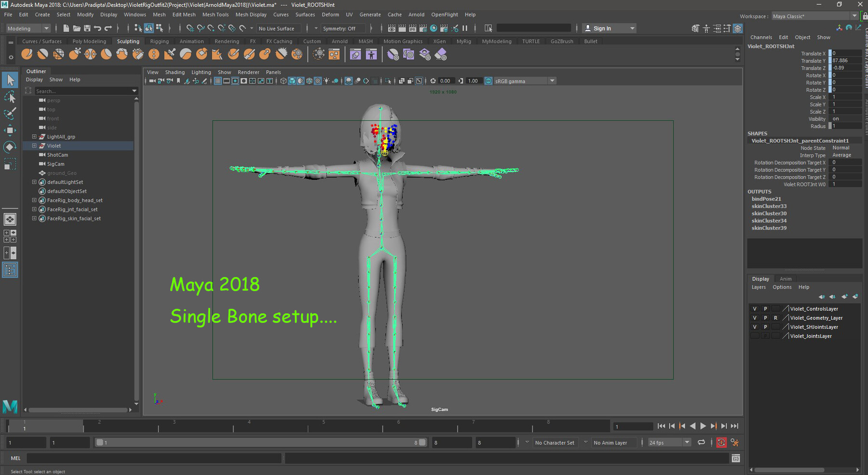Select the Rotate tool in toolbox
868x475 pixels.
10,147
